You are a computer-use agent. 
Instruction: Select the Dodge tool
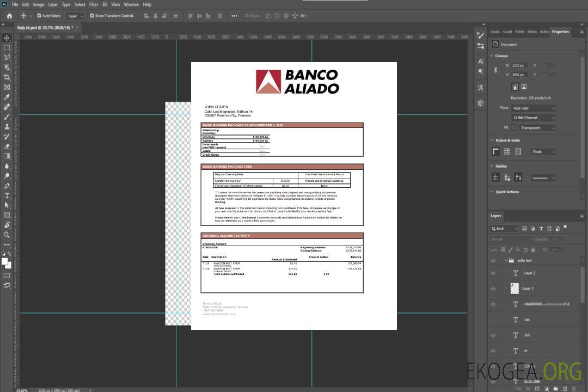point(7,175)
